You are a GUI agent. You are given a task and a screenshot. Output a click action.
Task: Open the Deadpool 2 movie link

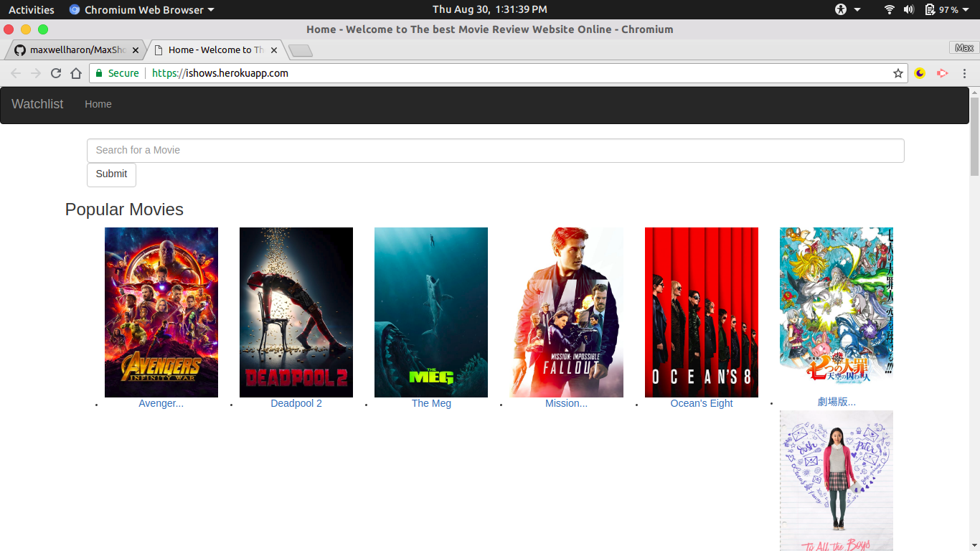(x=296, y=403)
